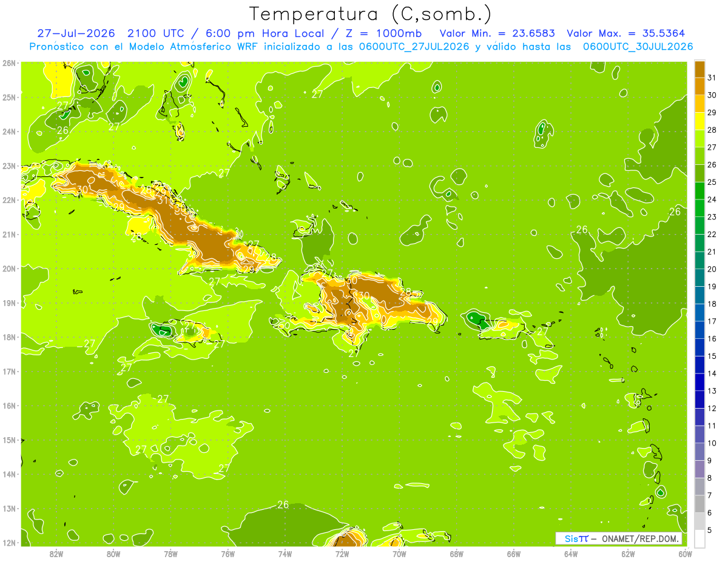Click legend value "20"
Screen dimensions: 728x562
712,269
